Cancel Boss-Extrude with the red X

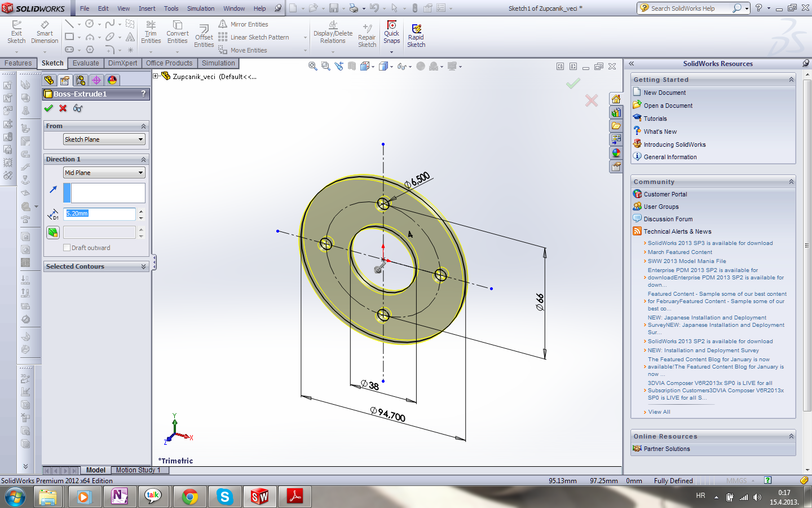[x=63, y=108]
